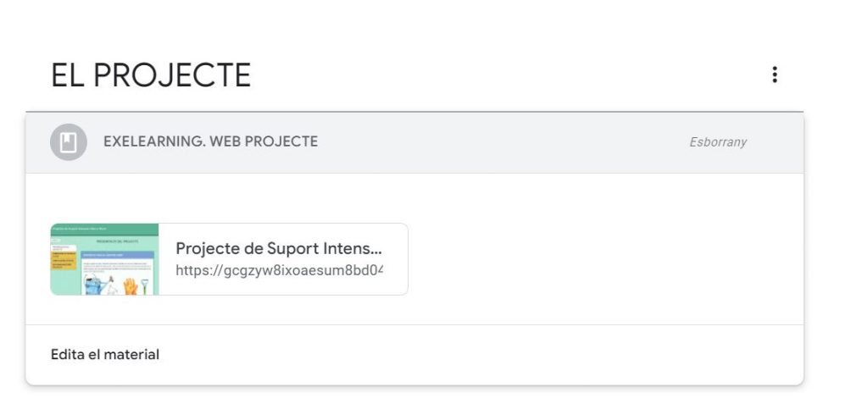Click the EL PROJECTE topic heading
The height and width of the screenshot is (404, 868).
click(x=151, y=75)
